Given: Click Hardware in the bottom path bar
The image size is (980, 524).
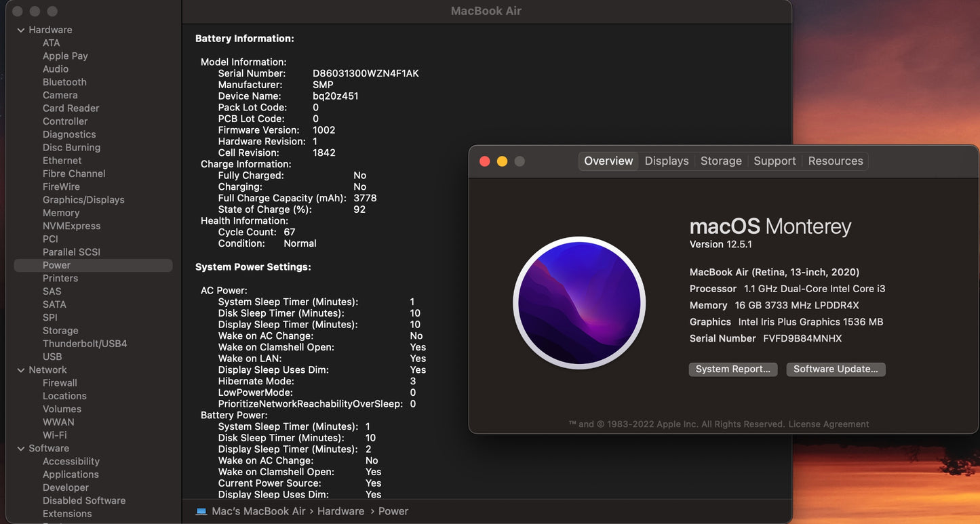Looking at the screenshot, I should (x=340, y=511).
